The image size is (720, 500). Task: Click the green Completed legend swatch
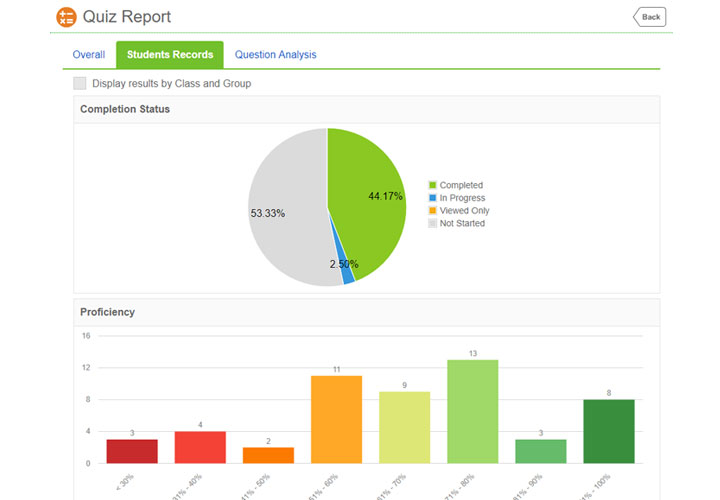[433, 185]
